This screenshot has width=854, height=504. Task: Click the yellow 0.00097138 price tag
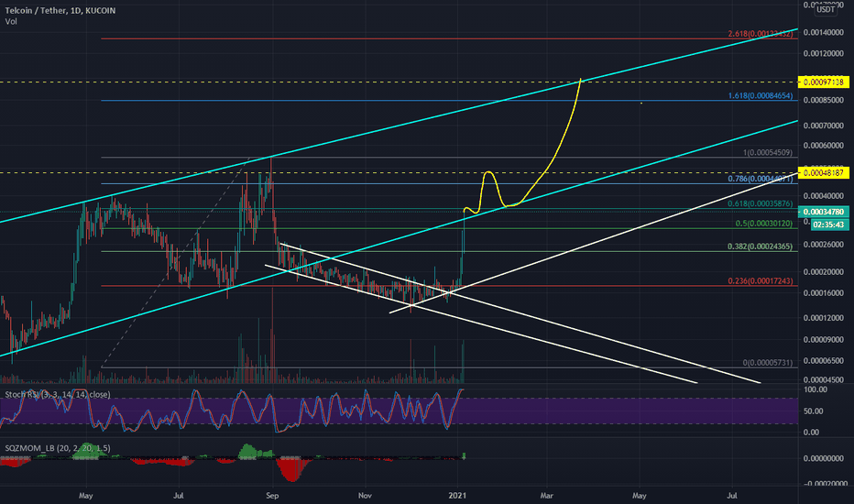[x=824, y=82]
